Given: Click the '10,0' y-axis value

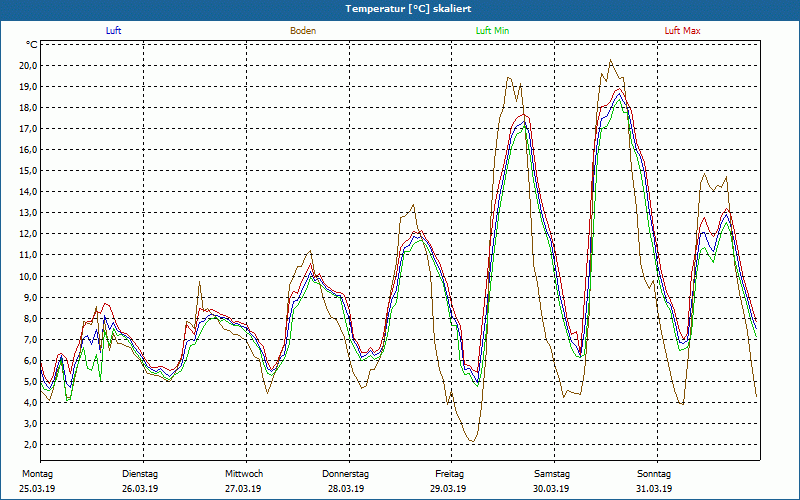Looking at the screenshot, I should 28,277.
